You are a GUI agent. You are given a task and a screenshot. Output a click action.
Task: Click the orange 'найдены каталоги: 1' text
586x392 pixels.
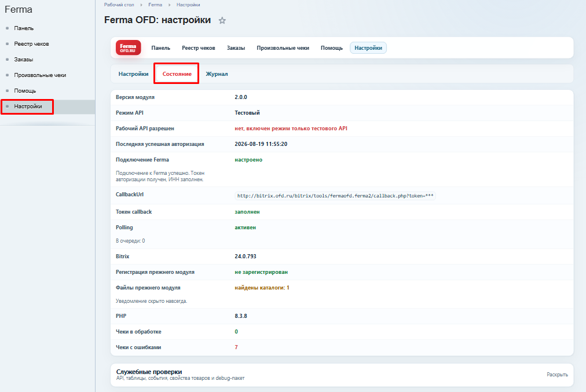[x=262, y=288]
